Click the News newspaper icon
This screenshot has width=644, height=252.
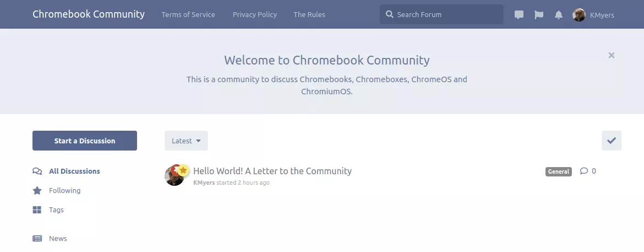point(37,239)
